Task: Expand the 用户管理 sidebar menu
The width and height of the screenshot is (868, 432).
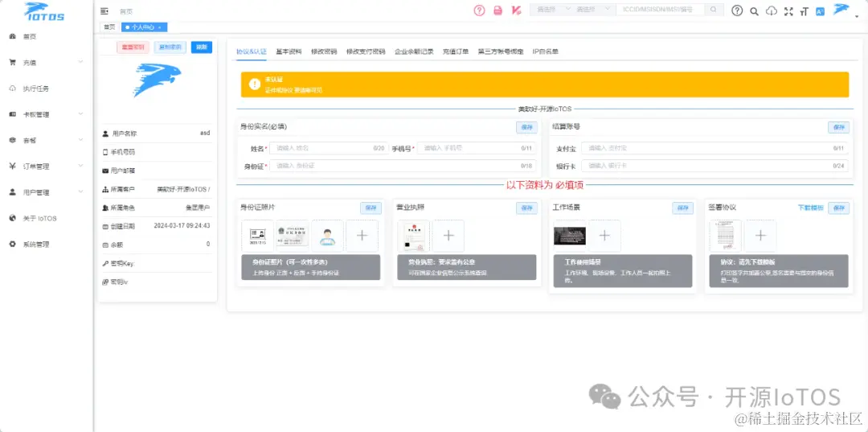Action: [47, 192]
